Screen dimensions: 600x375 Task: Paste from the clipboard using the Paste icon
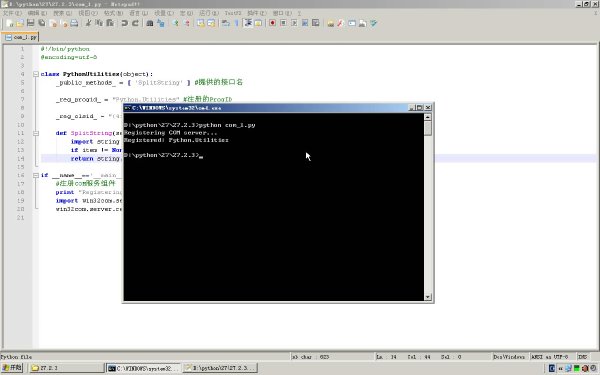[x=110, y=23]
